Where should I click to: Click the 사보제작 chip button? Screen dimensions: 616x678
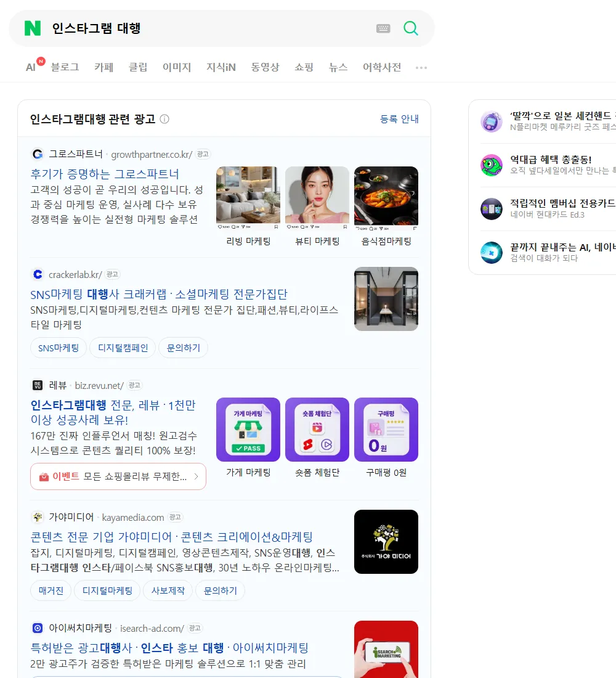click(168, 590)
